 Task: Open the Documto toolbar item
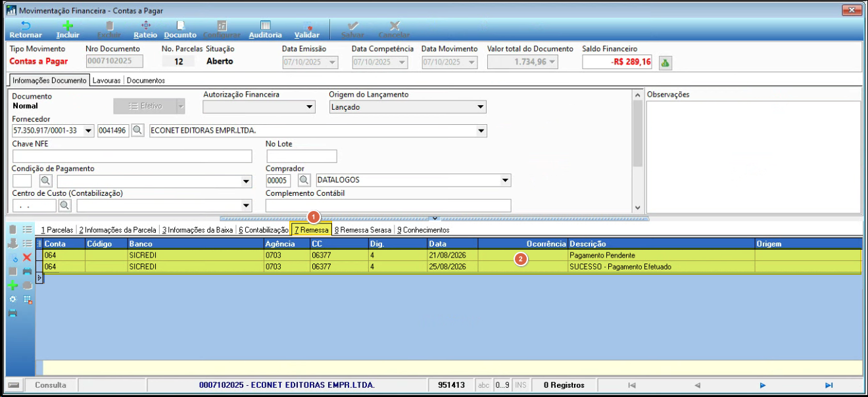tap(180, 30)
